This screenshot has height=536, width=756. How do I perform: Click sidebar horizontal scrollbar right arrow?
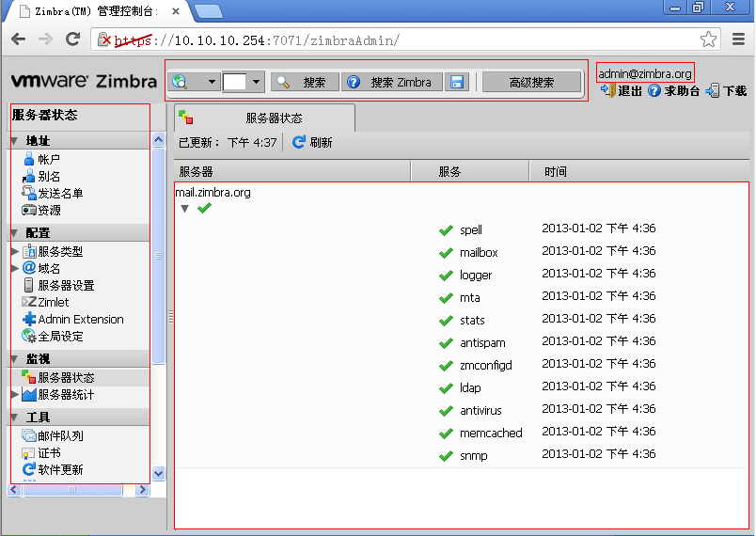[142, 490]
